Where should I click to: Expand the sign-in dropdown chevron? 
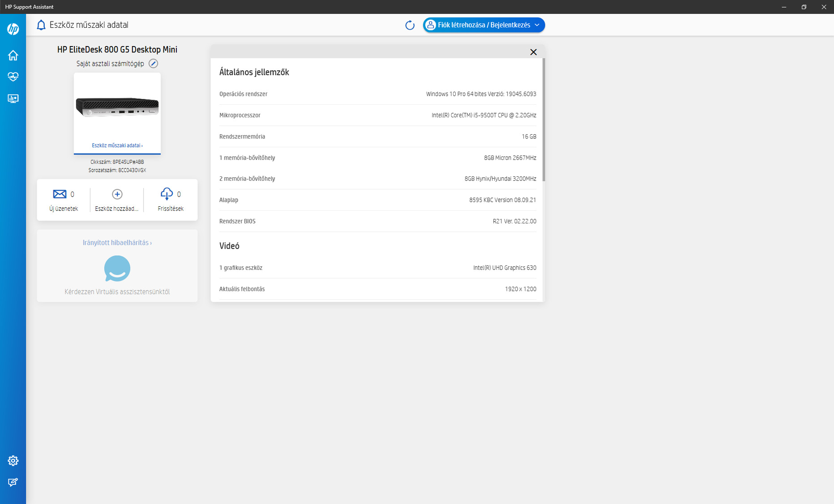pos(537,25)
